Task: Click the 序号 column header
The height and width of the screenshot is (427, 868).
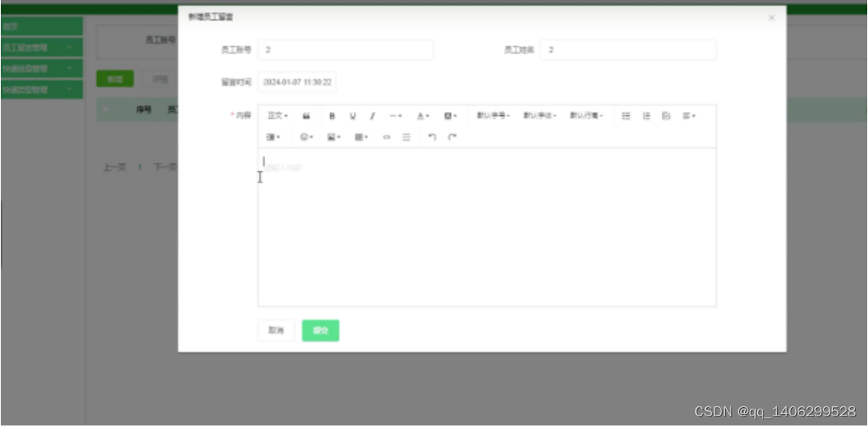Action: (144, 110)
